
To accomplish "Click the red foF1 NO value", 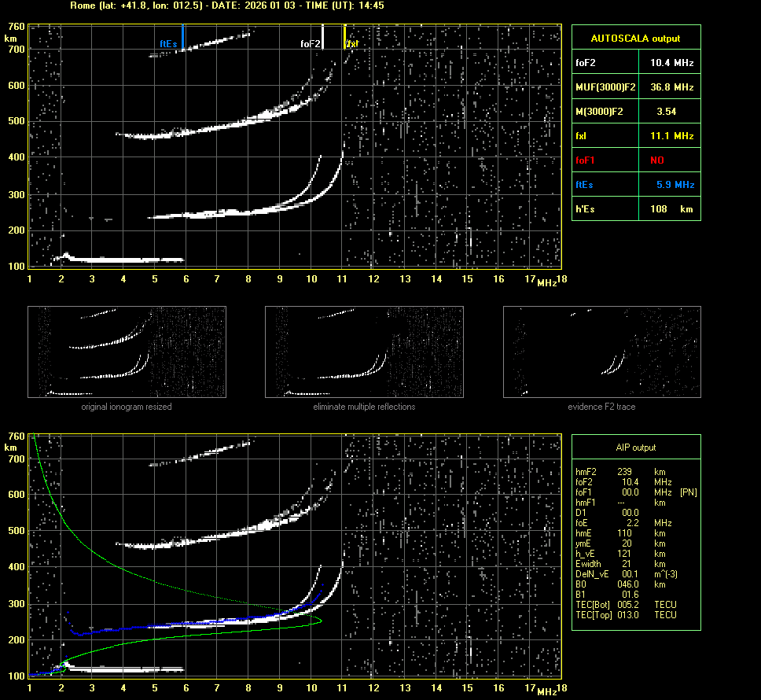I will 657,160.
